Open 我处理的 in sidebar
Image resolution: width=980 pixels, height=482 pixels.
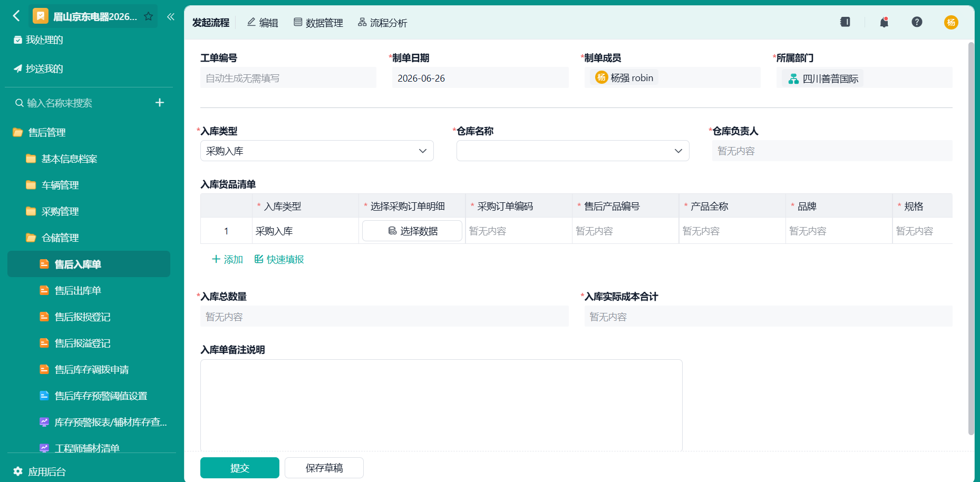pos(38,40)
